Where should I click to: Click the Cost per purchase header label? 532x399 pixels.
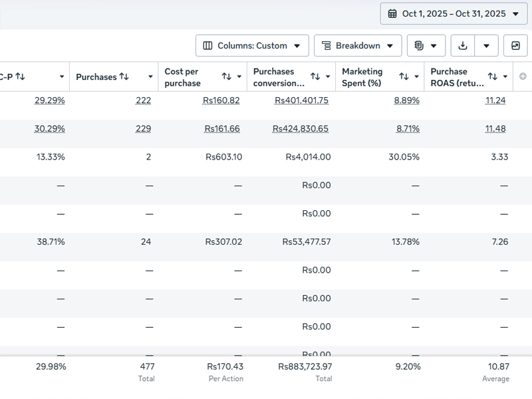pyautogui.click(x=182, y=77)
